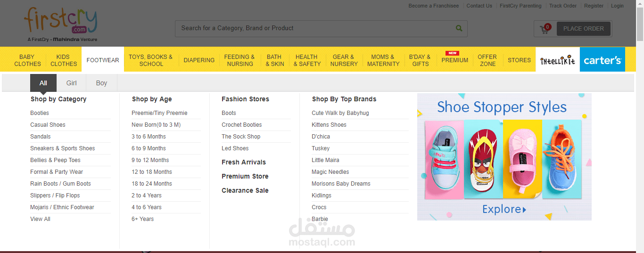The image size is (644, 253).
Task: Open the Premium menu item
Action: pyautogui.click(x=454, y=60)
